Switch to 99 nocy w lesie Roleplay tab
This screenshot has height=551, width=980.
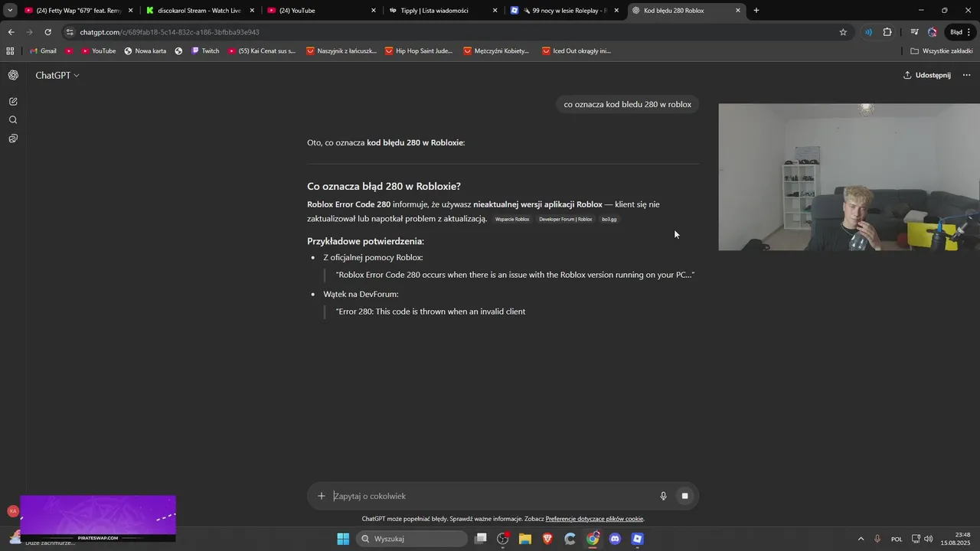click(x=564, y=11)
